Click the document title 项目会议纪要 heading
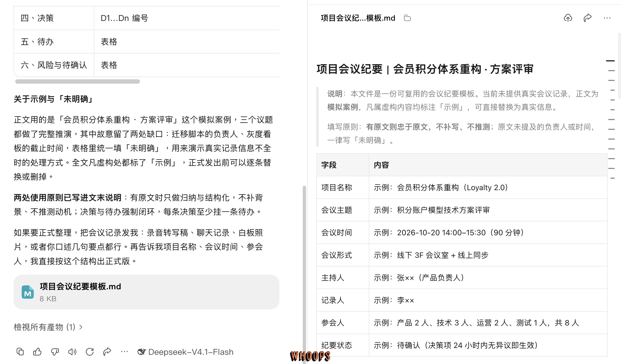This screenshot has height=364, width=621. (x=425, y=69)
